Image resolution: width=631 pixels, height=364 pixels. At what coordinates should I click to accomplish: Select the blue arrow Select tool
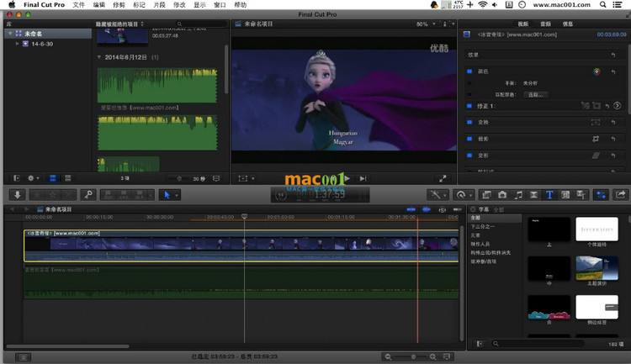coord(167,195)
